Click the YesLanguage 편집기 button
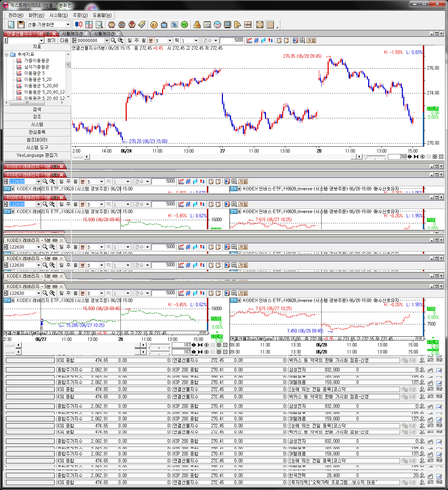This screenshot has height=490, width=448. tap(37, 155)
